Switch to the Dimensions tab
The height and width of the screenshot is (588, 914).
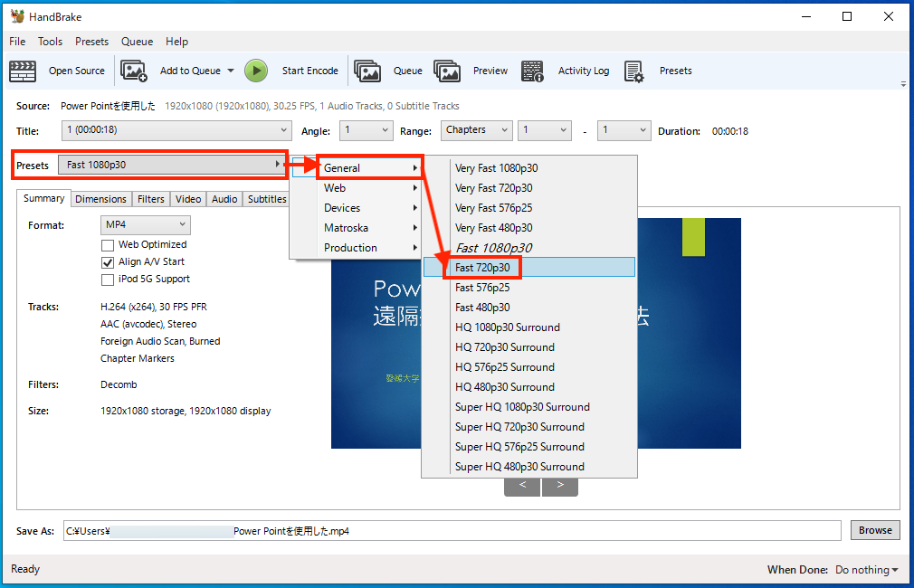click(x=100, y=199)
